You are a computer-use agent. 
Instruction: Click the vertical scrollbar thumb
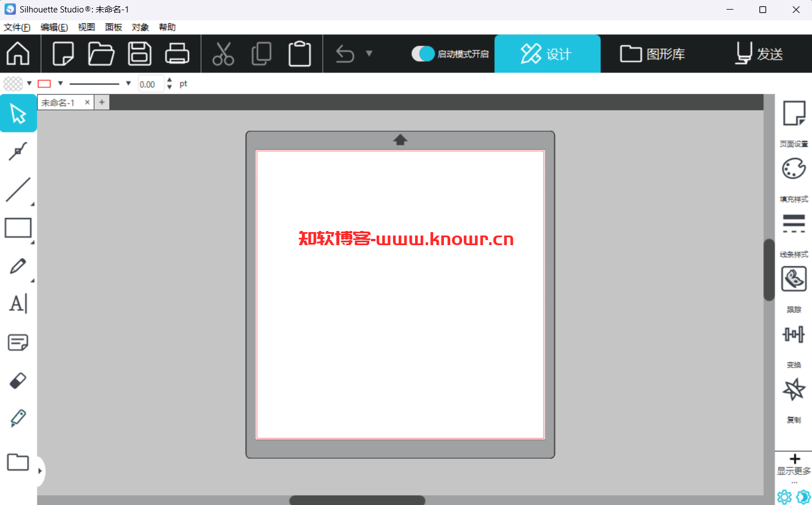coord(769,269)
